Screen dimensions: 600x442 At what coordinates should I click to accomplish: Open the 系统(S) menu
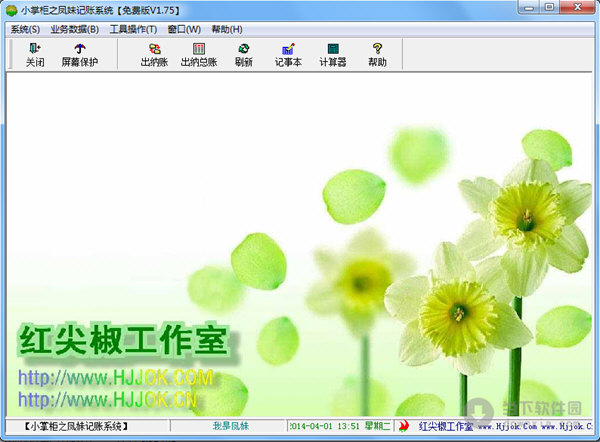pos(25,29)
